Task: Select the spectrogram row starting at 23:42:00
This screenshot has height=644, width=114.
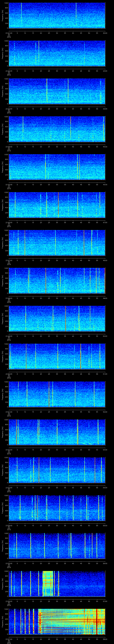Action: 57,53
